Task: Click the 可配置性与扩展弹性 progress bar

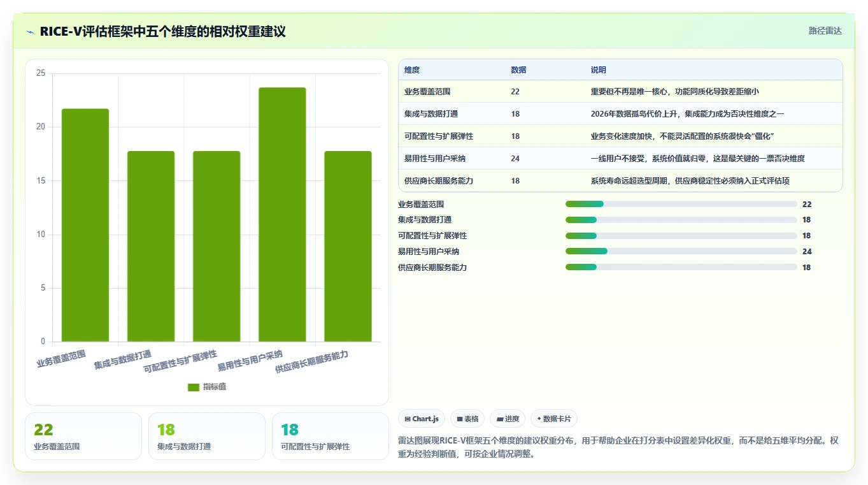Action: point(681,236)
